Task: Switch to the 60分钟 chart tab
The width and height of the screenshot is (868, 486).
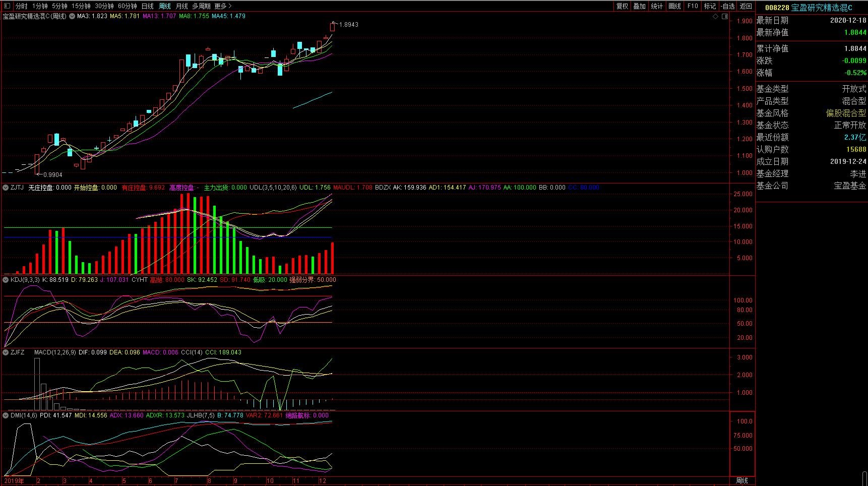Action: 128,6
